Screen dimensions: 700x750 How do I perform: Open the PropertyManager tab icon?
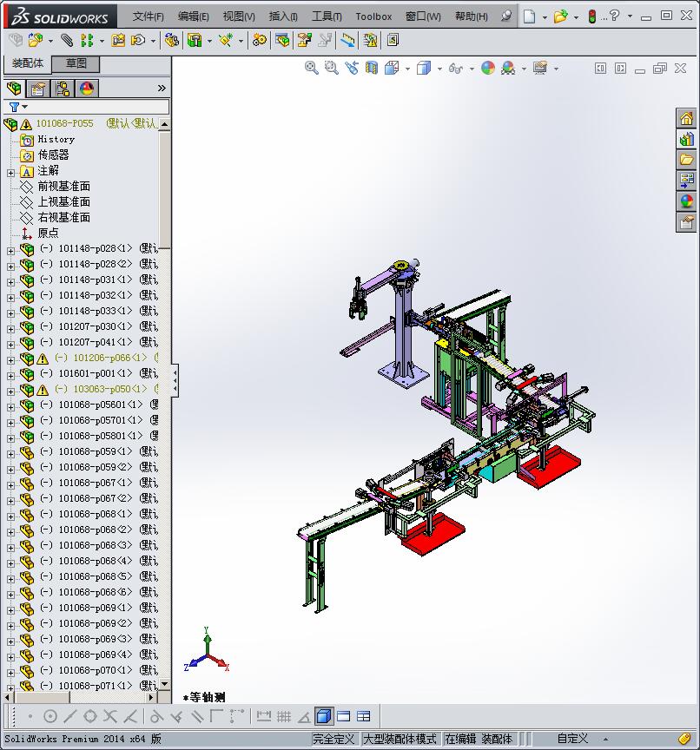pyautogui.click(x=38, y=89)
